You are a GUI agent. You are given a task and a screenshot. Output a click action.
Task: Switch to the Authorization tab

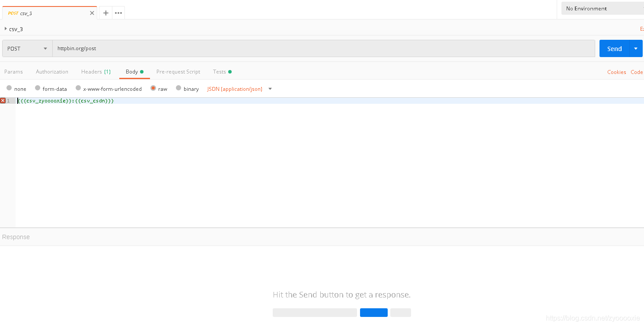click(52, 72)
